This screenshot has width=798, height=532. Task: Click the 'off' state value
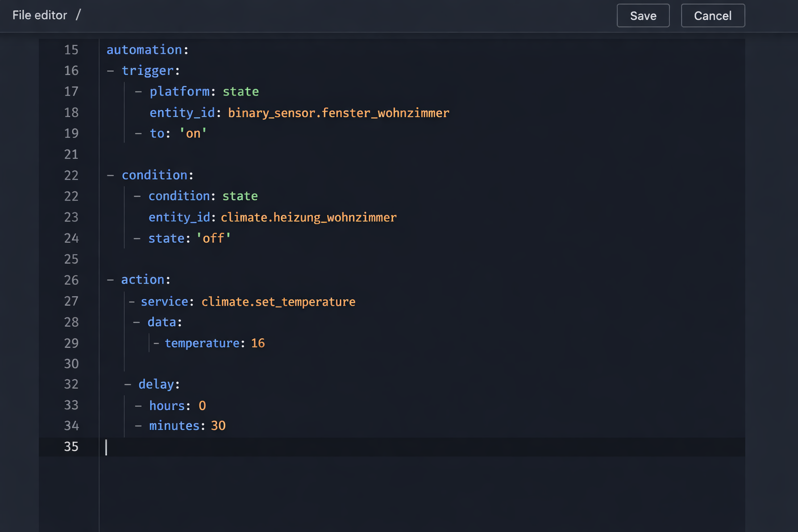coord(214,238)
